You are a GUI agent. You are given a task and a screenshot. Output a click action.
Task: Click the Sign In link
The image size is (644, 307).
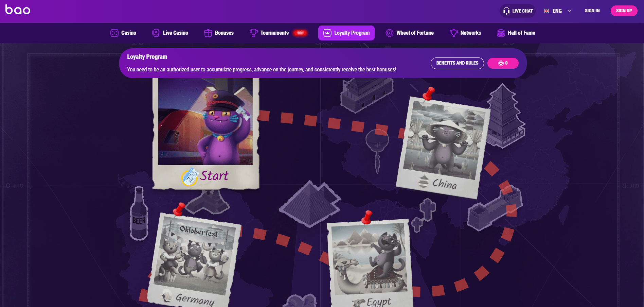coord(592,11)
